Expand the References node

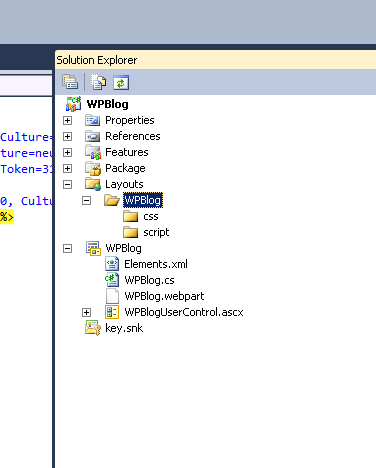(x=67, y=136)
